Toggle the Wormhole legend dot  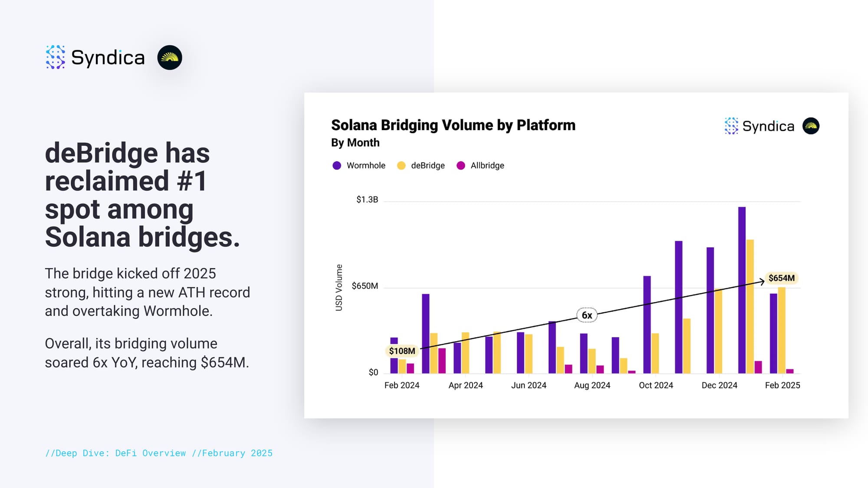point(337,166)
